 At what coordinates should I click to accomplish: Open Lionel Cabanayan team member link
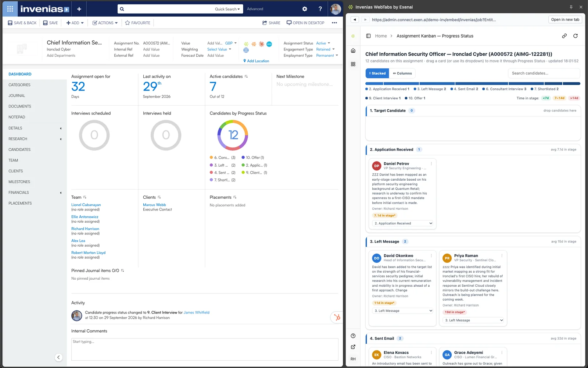(86, 205)
